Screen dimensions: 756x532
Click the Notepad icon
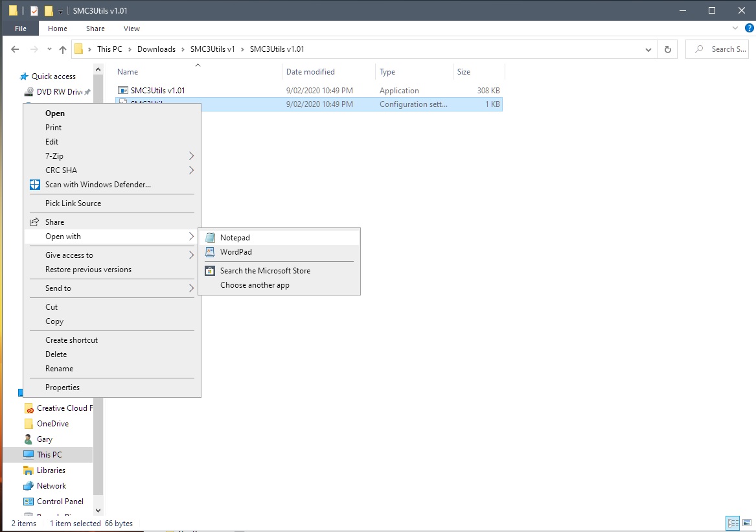tap(210, 237)
